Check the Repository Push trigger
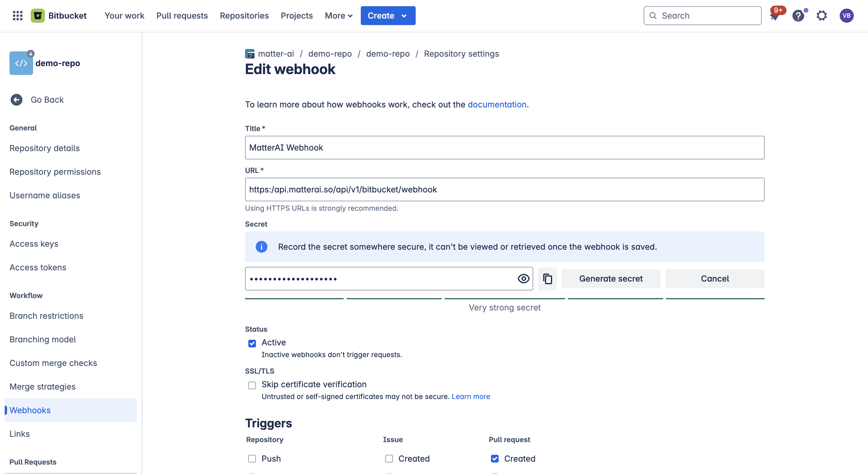868x474 pixels. point(252,458)
